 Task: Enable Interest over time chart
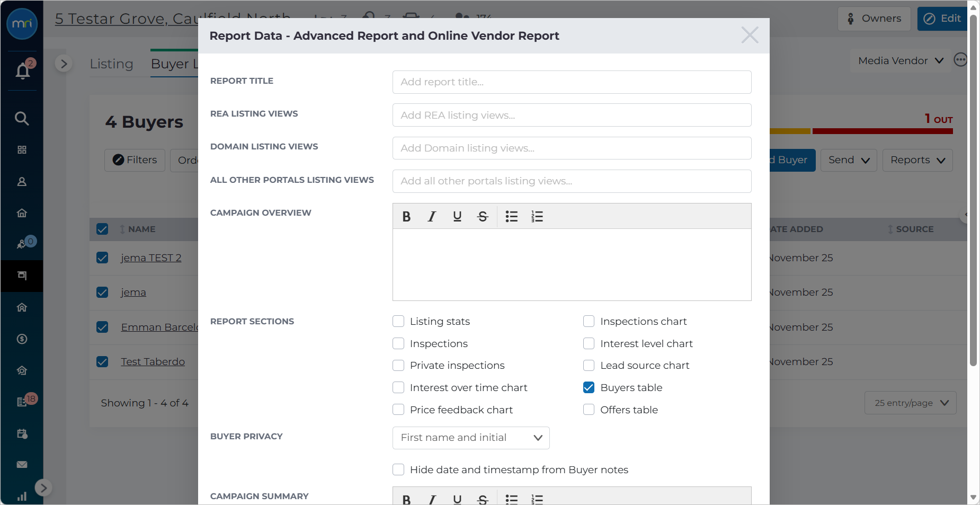(x=398, y=387)
